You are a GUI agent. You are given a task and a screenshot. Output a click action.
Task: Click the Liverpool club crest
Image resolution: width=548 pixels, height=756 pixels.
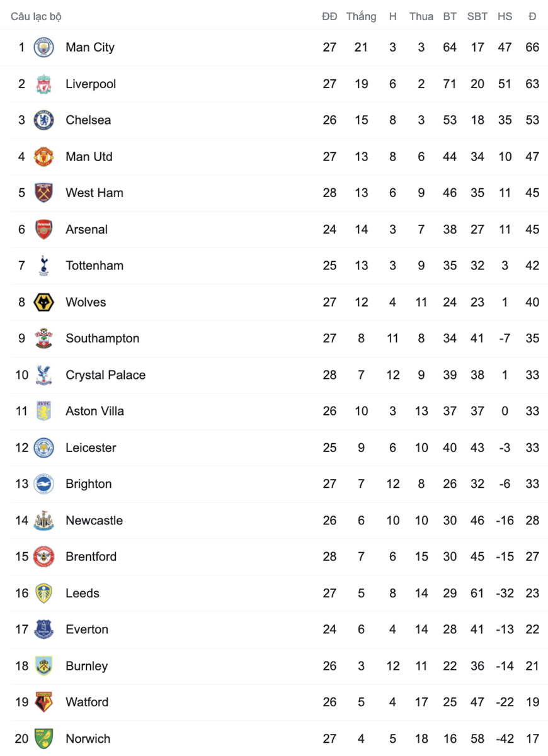pyautogui.click(x=43, y=84)
